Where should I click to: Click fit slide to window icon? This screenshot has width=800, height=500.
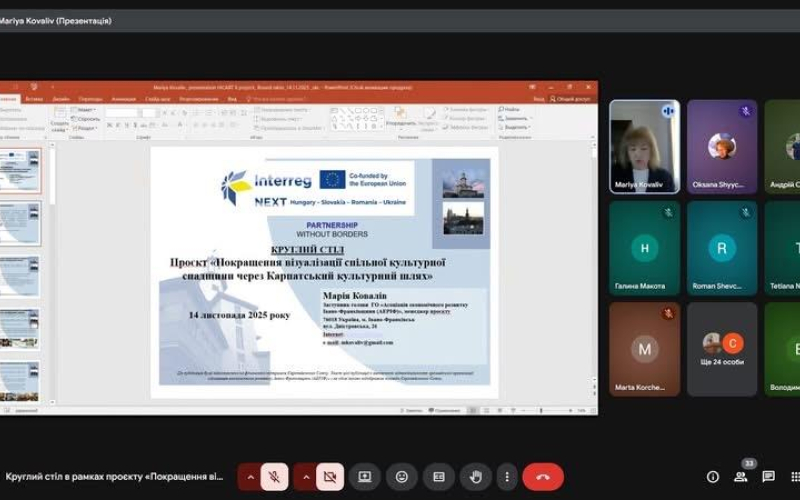click(x=593, y=410)
